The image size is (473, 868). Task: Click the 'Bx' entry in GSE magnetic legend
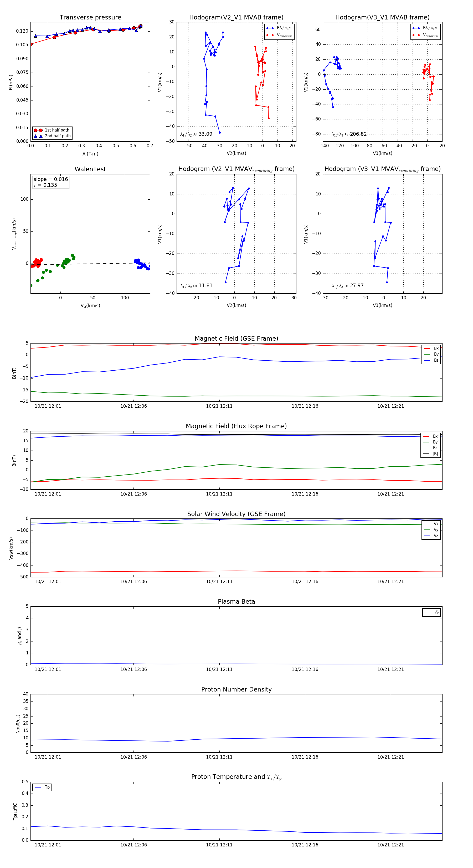coord(431,349)
